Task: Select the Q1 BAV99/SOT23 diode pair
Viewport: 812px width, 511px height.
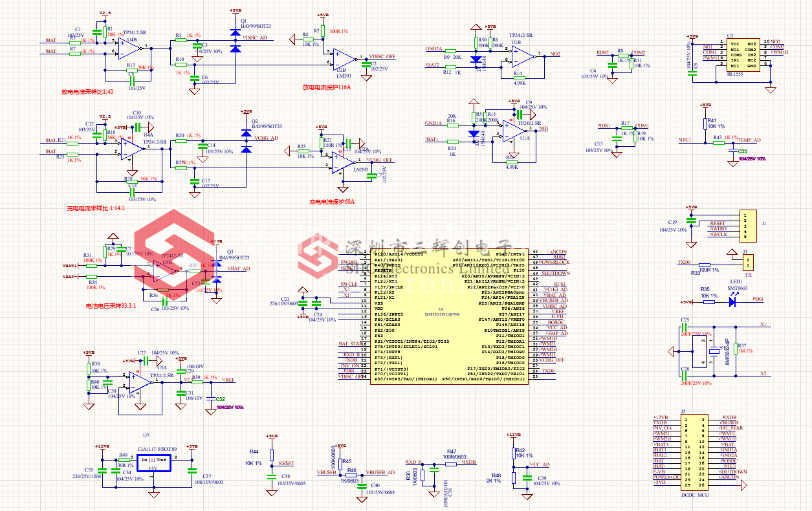Action: point(235,39)
